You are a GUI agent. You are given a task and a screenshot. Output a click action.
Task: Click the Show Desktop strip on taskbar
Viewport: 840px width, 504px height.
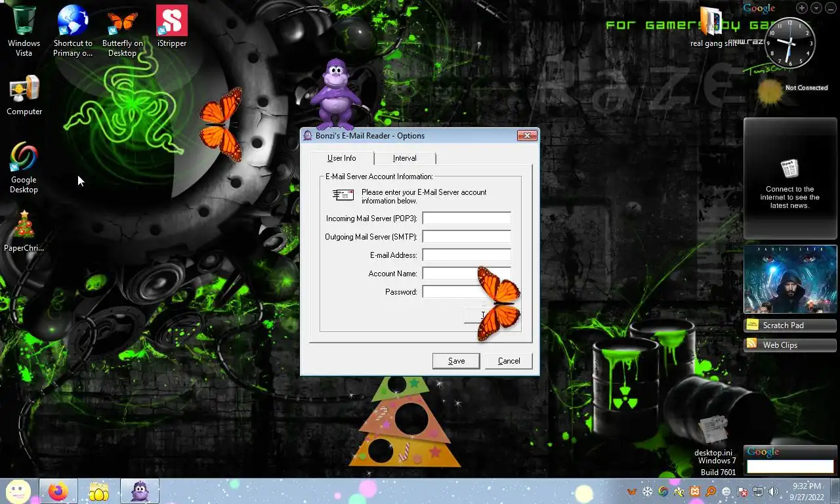click(835, 492)
